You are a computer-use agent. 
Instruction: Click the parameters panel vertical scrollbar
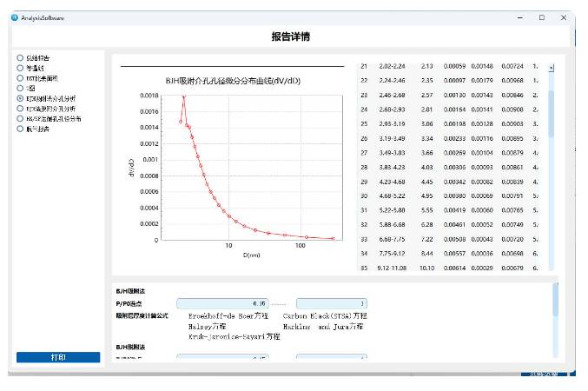(x=555, y=299)
